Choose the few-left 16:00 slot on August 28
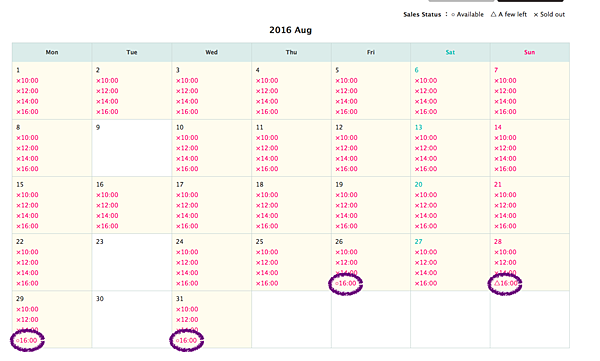The width and height of the screenshot is (600, 361). [x=505, y=283]
